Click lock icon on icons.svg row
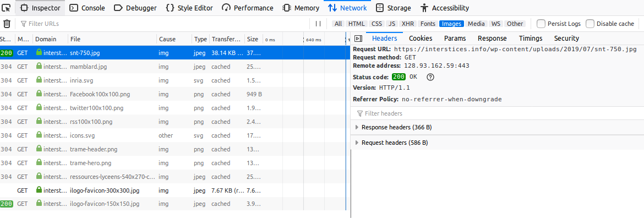 click(39, 135)
